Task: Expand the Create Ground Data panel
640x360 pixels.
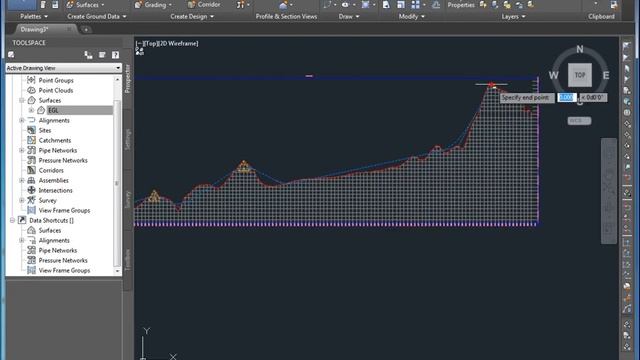Action: pos(97,16)
